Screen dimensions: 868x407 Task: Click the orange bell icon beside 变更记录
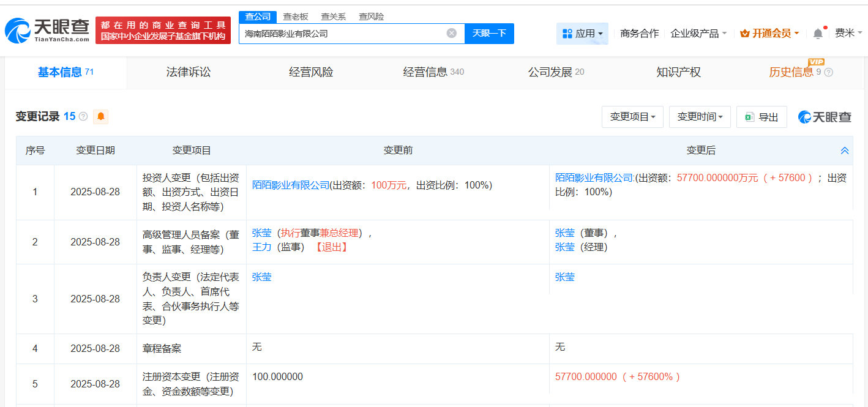click(x=100, y=116)
